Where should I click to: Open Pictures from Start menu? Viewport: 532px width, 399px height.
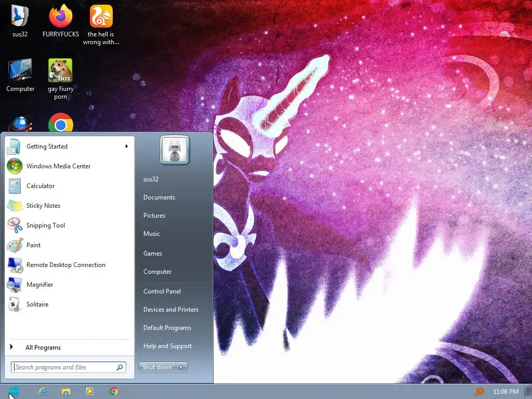coord(154,216)
